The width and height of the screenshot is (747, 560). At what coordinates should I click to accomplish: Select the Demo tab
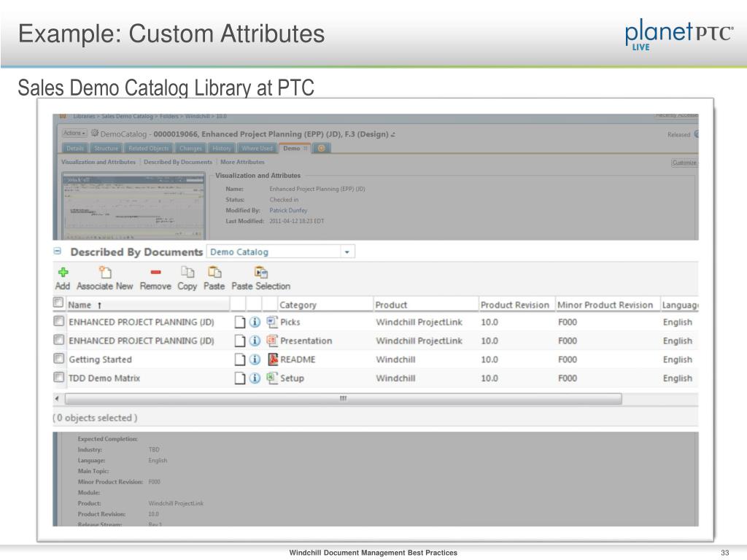pyautogui.click(x=295, y=148)
